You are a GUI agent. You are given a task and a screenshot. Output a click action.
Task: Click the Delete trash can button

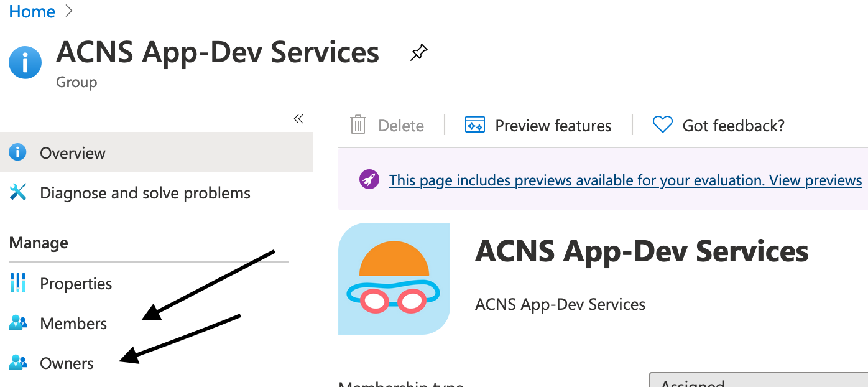(387, 126)
